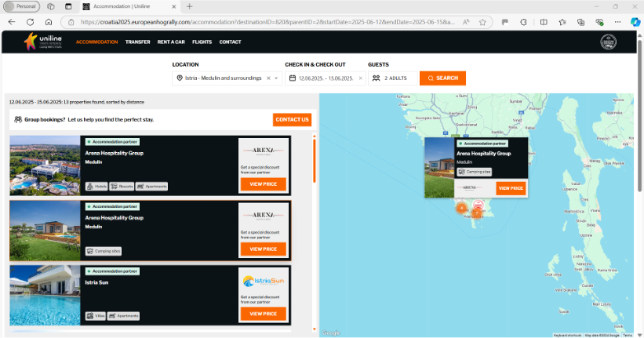644x338 pixels.
Task: Open Arena resort hotel thumbnail image
Action: (x=45, y=165)
